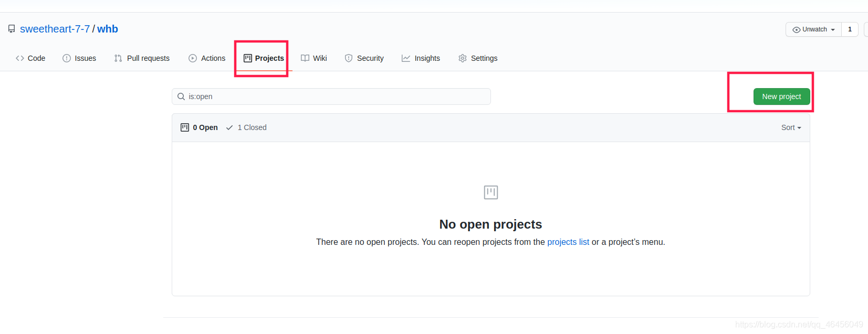
Task: Click the Insights graph icon
Action: pos(406,58)
